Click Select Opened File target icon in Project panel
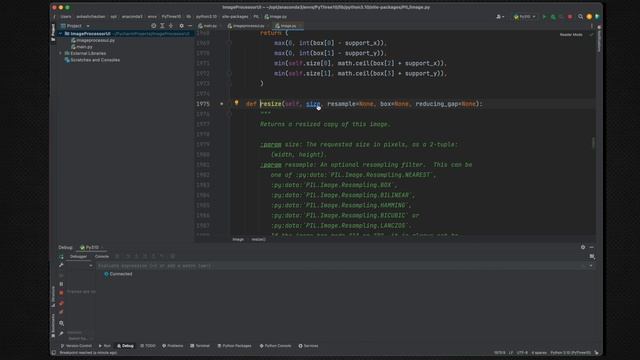The width and height of the screenshot is (640, 360). click(x=153, y=26)
